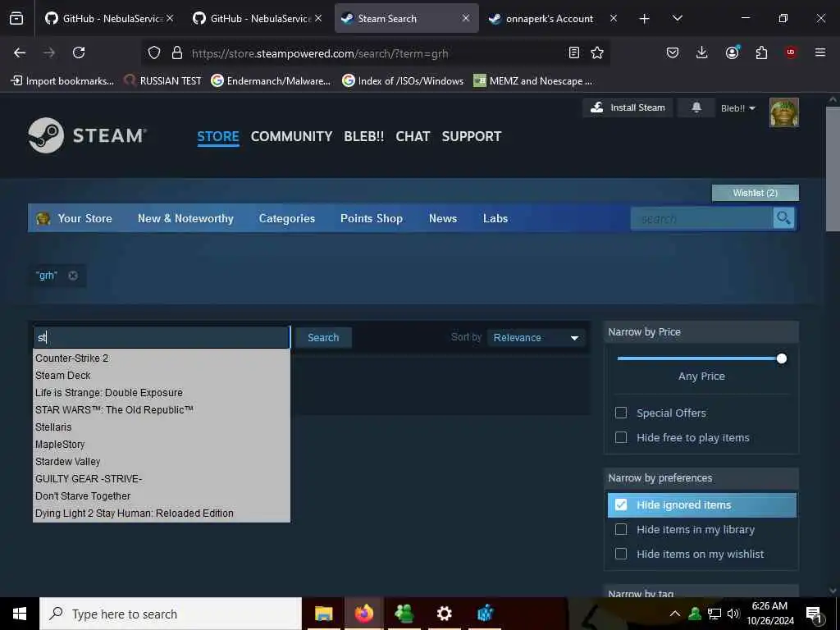Screen dimensions: 840x630
Task: Go to the STORE tab
Action: tap(217, 136)
